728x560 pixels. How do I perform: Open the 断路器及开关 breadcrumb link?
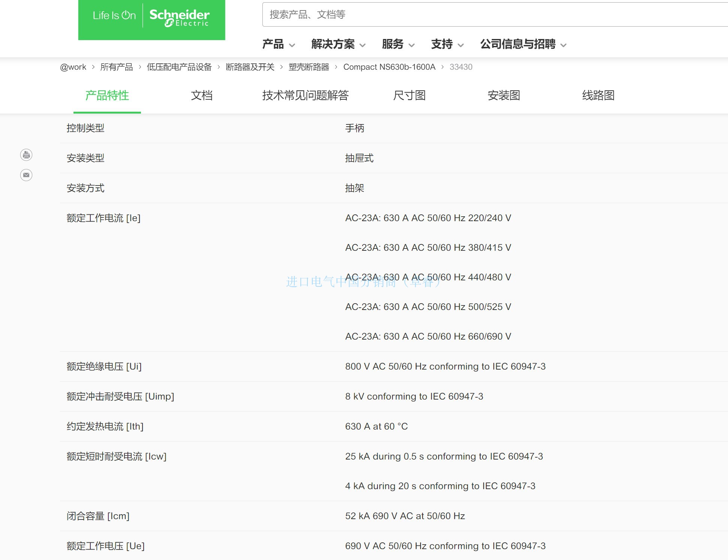[250, 67]
